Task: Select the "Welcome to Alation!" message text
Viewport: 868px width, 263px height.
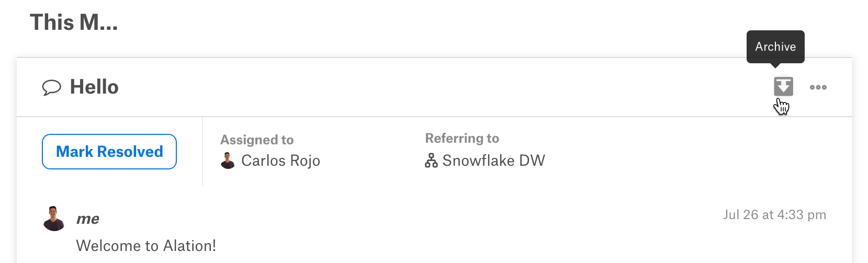Action: click(146, 246)
